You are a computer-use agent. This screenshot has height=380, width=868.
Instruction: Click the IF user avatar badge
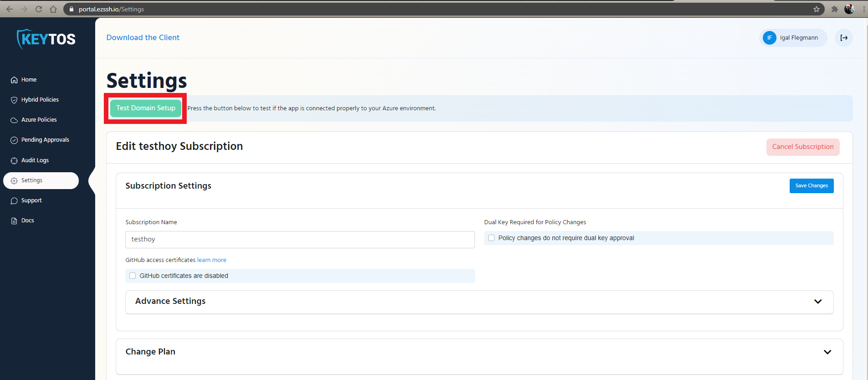(x=769, y=38)
